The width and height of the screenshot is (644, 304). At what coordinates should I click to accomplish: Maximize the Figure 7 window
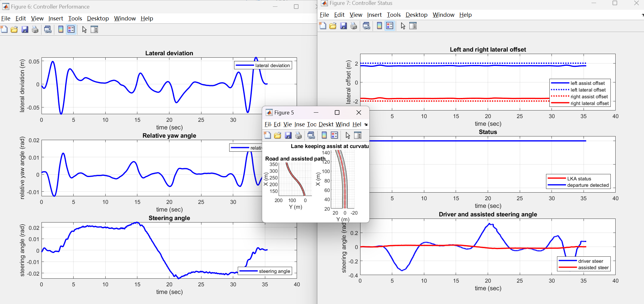tap(615, 3)
